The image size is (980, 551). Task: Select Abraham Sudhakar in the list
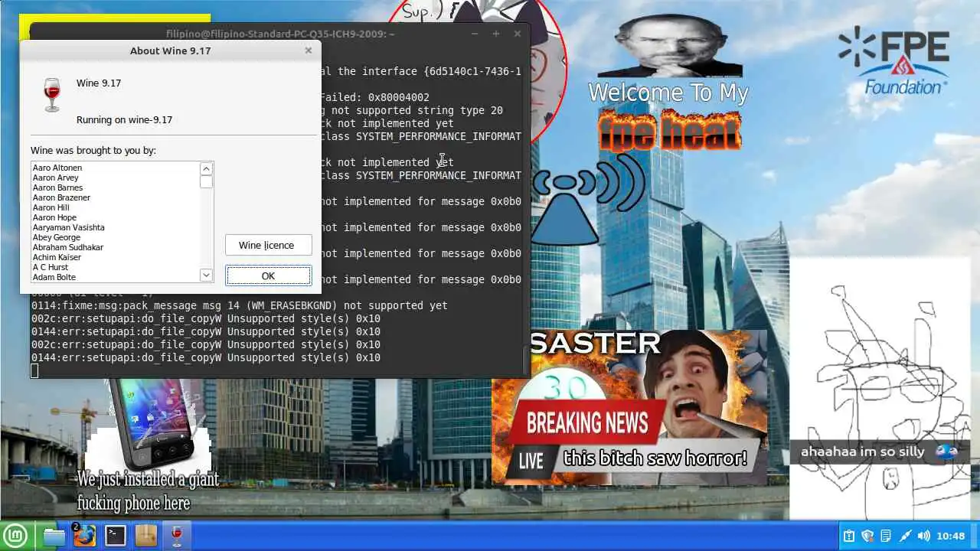[116, 247]
